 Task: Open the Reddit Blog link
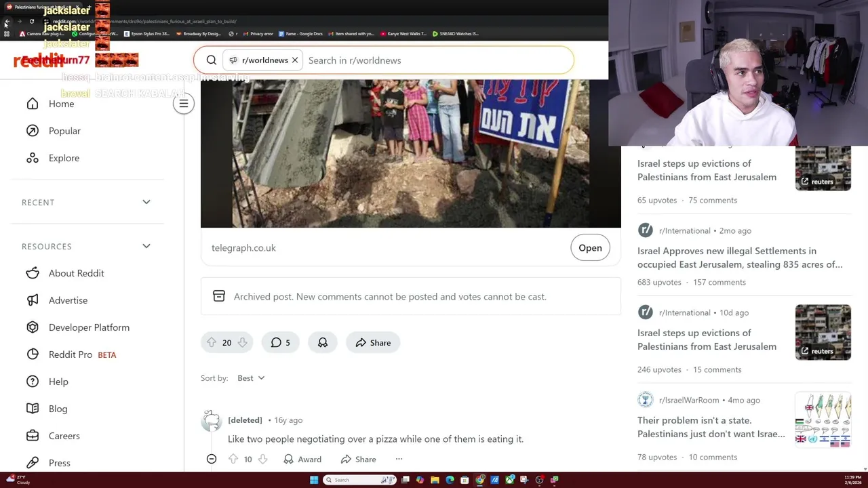click(x=58, y=409)
